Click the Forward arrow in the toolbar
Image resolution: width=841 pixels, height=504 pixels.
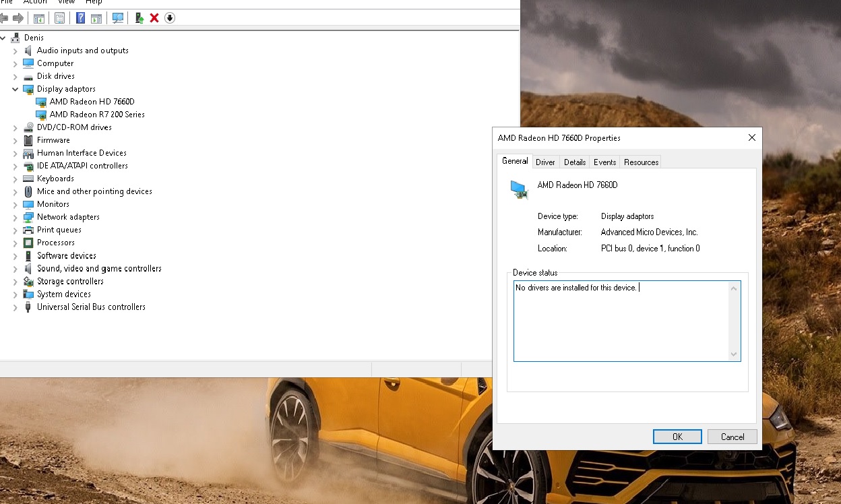(18, 18)
